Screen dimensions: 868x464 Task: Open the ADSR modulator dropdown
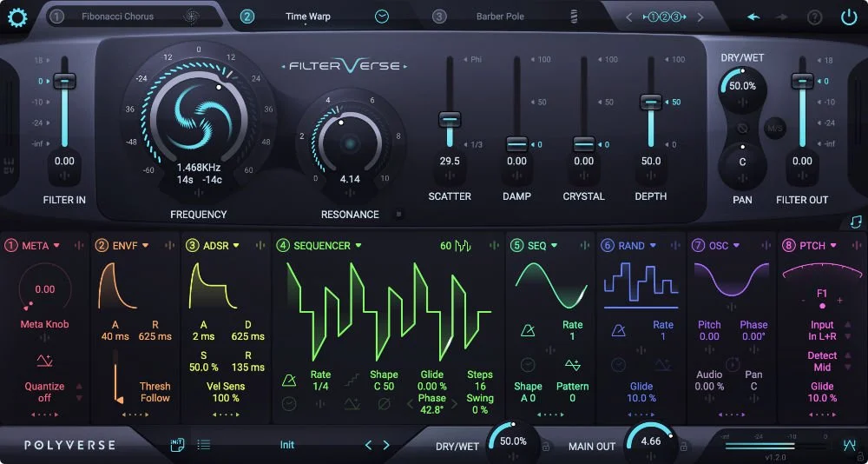[x=236, y=246]
